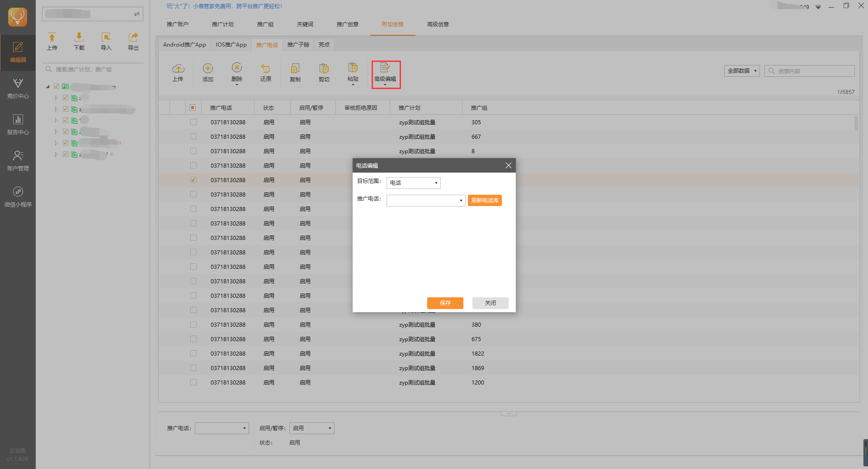The image size is (868, 469).
Task: Open the bottom 推广电话 dropdown
Action: pyautogui.click(x=222, y=428)
